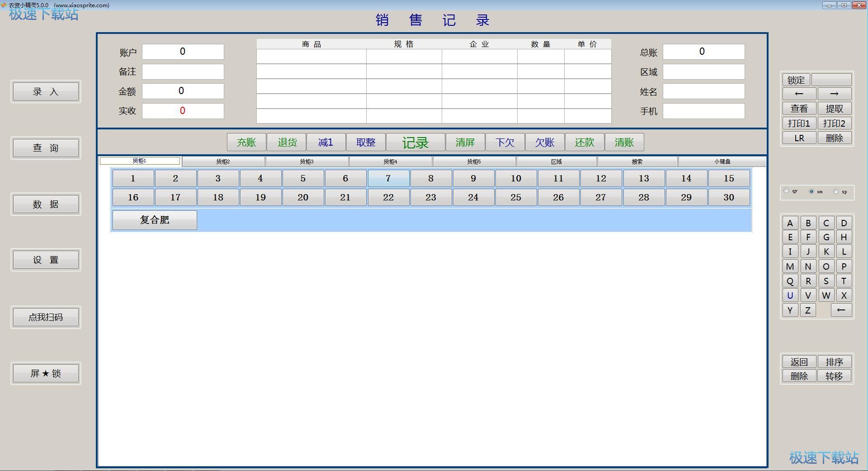Click the 排序 sort button
Viewport: 868px width, 471px height.
(835, 362)
